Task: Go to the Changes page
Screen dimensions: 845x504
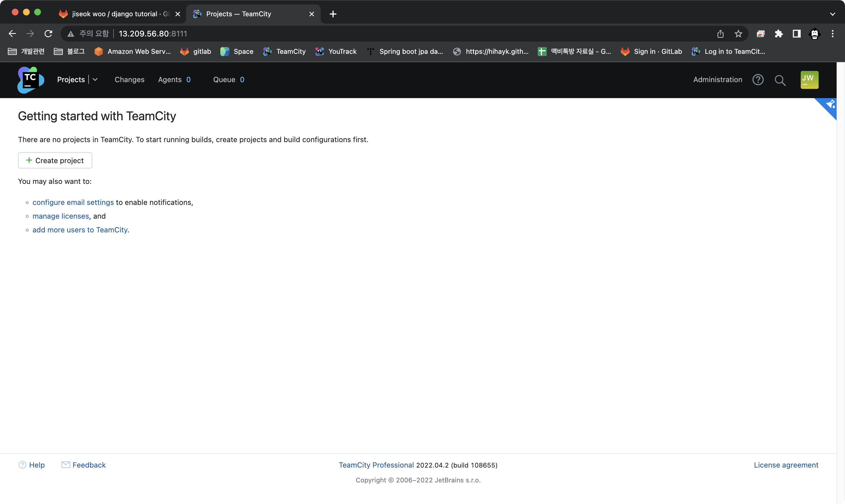Action: tap(130, 80)
